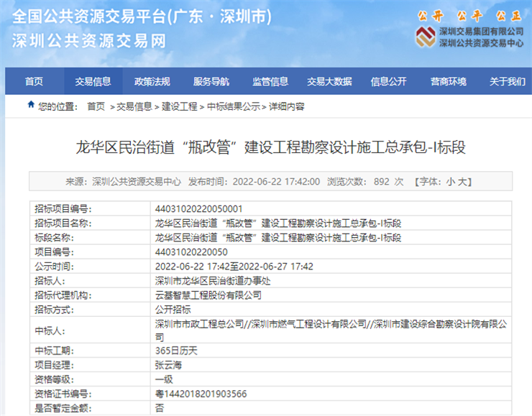Open 信息公开 menu item

tap(388, 82)
